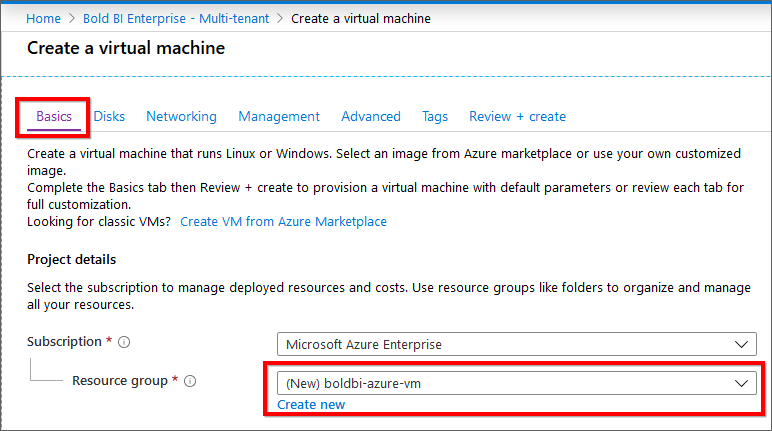Switch to the Disks tab
The height and width of the screenshot is (431, 772).
(x=109, y=117)
